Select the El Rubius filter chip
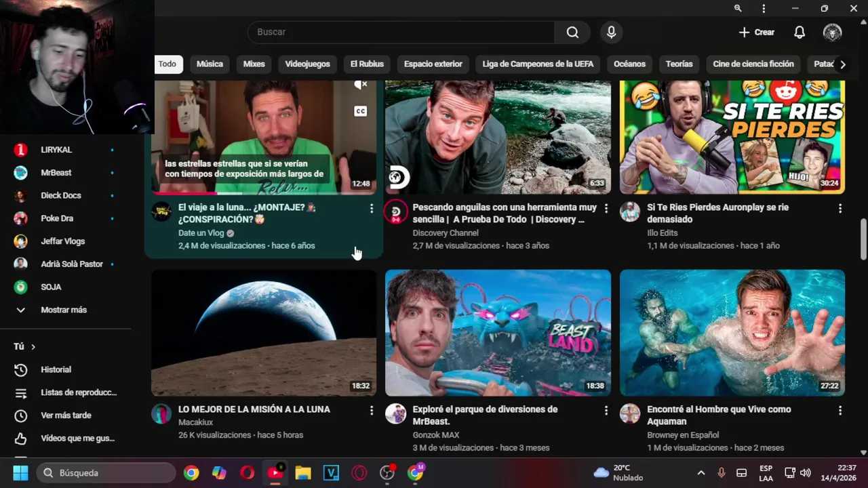 pos(367,64)
